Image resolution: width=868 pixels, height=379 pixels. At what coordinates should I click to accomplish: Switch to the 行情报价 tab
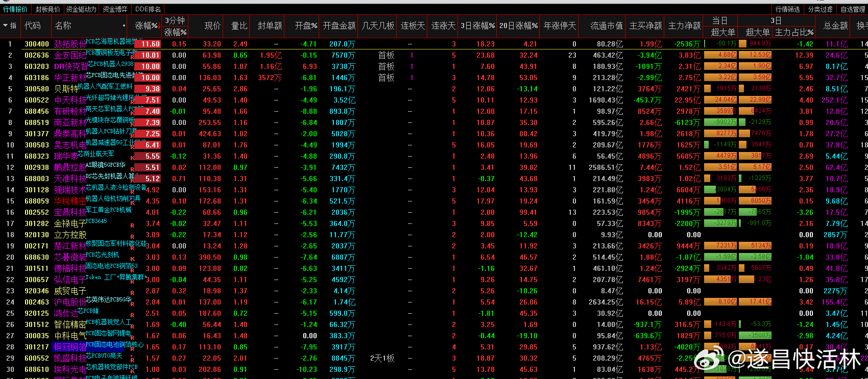click(15, 9)
